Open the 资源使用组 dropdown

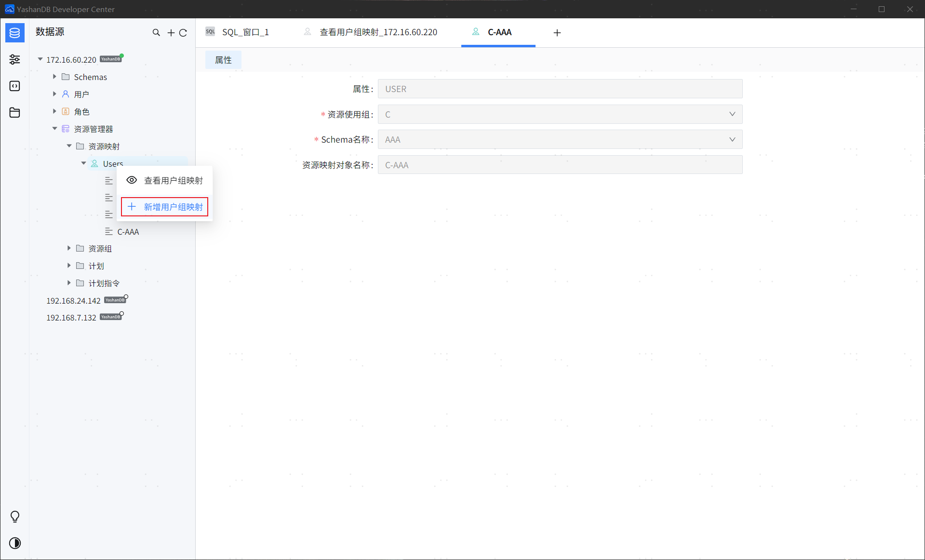[x=560, y=114]
